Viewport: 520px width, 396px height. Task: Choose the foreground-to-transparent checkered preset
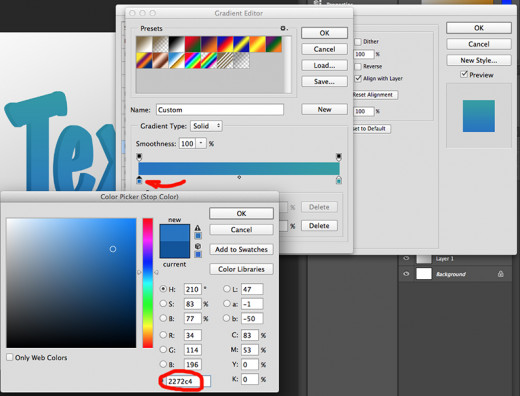click(x=160, y=44)
